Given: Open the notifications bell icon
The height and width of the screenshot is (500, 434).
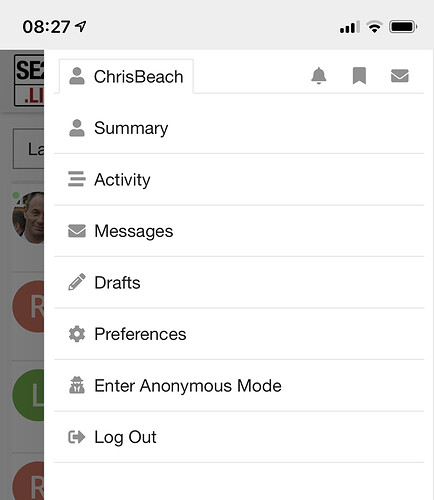Looking at the screenshot, I should coord(319,76).
